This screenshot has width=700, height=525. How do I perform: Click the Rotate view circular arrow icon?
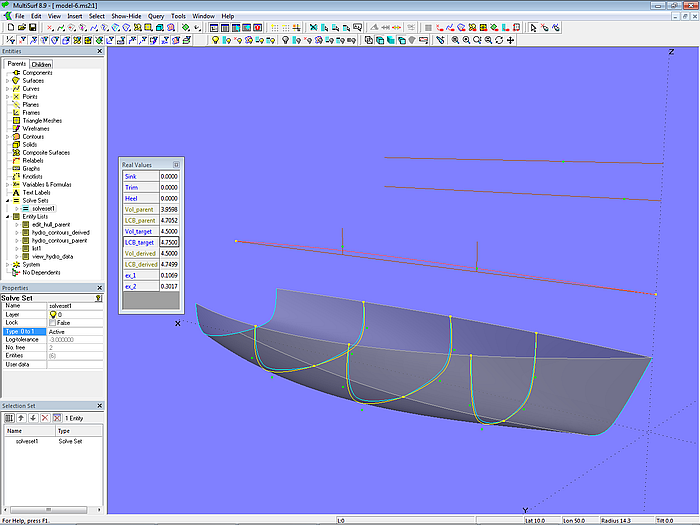coord(499,40)
